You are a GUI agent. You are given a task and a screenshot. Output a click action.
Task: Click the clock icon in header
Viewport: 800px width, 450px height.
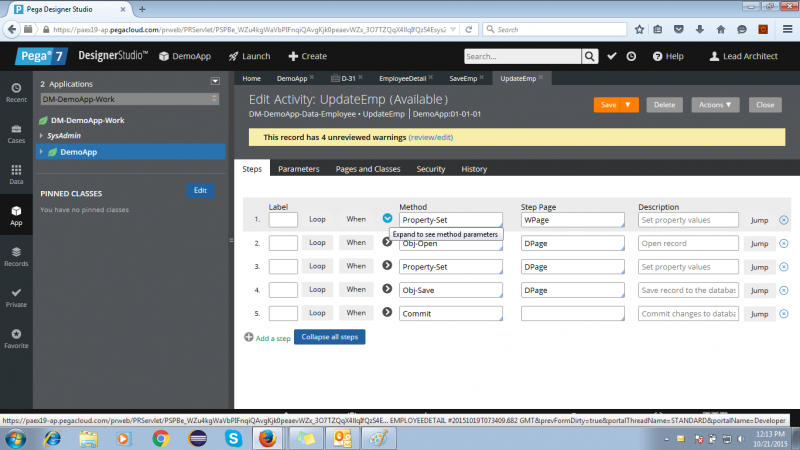(631, 56)
